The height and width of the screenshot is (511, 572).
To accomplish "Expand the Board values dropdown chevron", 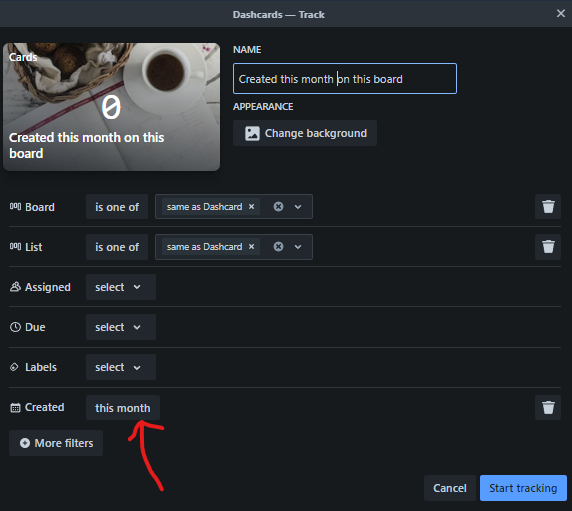I will pos(298,207).
